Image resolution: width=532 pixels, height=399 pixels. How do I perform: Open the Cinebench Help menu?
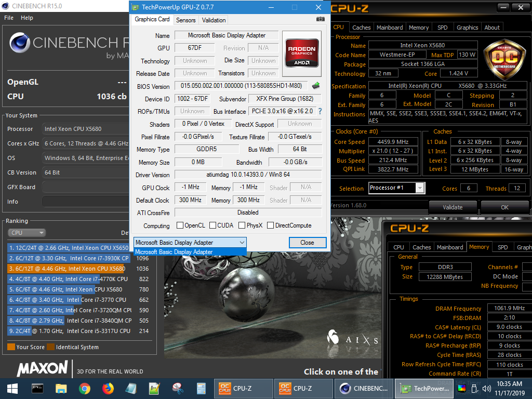pos(27,18)
